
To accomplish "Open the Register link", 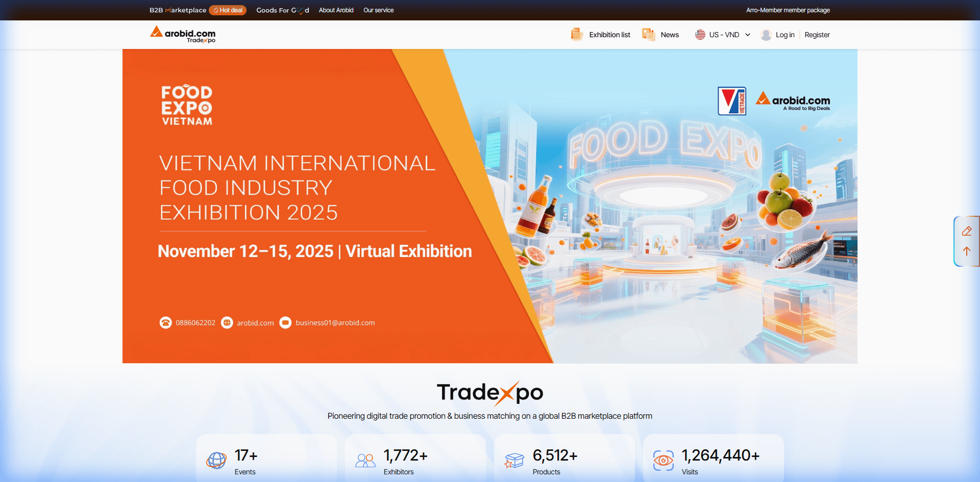I will pos(817,34).
